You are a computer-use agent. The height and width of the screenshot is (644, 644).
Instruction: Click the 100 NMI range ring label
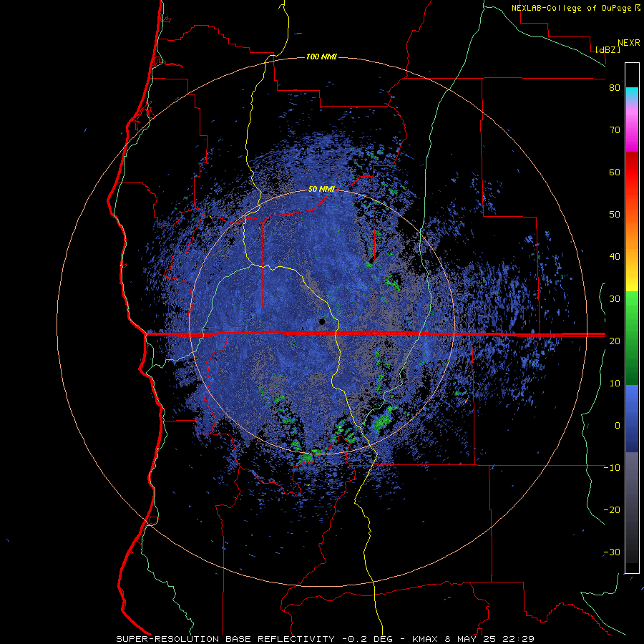(x=321, y=57)
